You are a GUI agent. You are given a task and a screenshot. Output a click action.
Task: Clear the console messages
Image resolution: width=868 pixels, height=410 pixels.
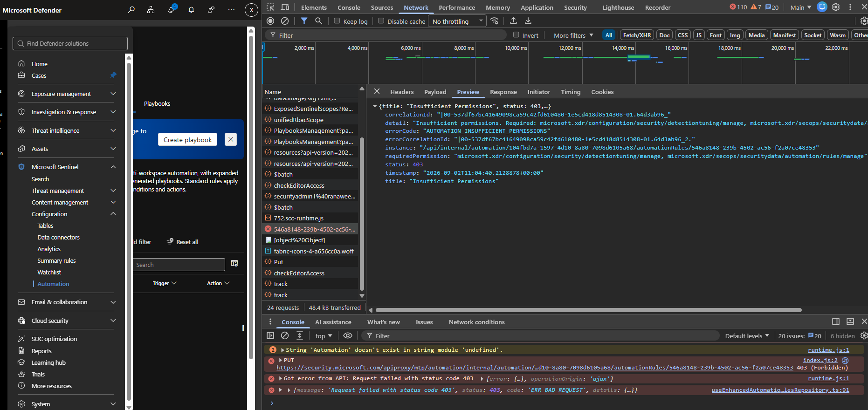[x=285, y=335]
